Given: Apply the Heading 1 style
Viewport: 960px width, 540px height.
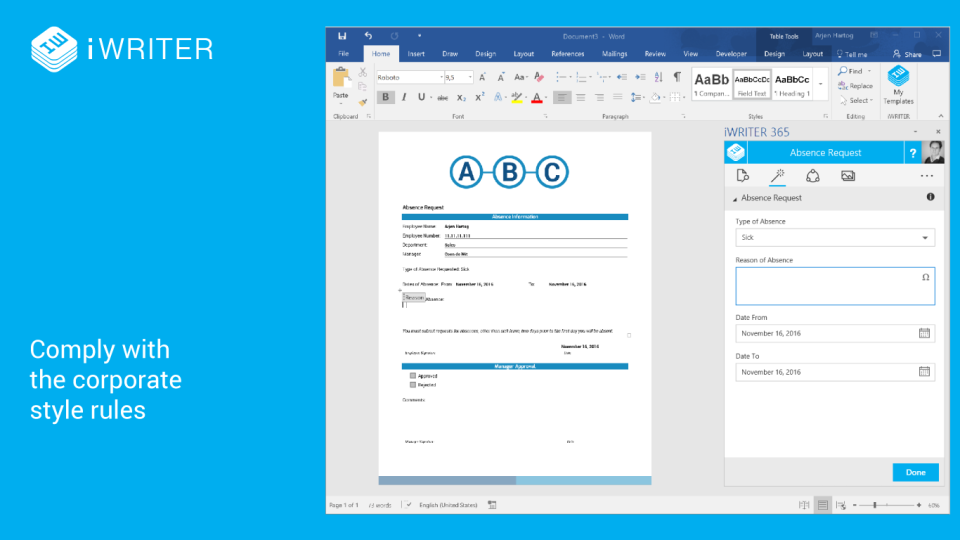Looking at the screenshot, I should 792,84.
